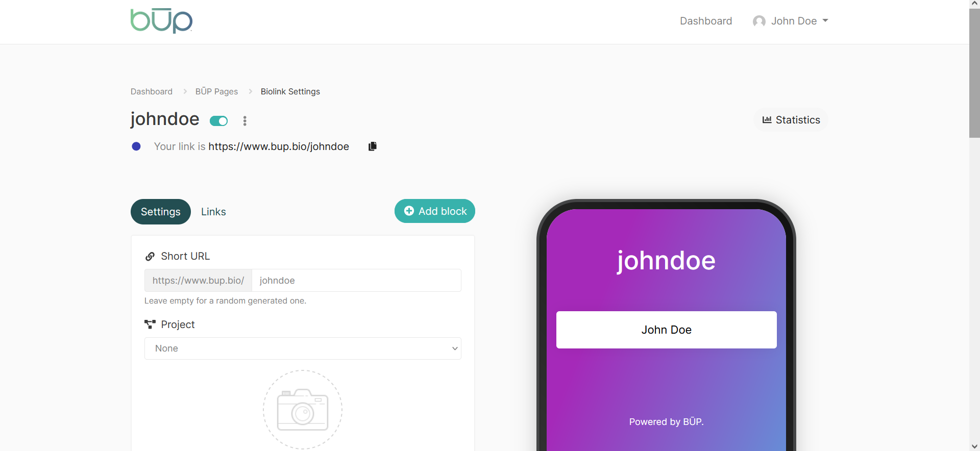Click the Project network icon

pyautogui.click(x=150, y=324)
